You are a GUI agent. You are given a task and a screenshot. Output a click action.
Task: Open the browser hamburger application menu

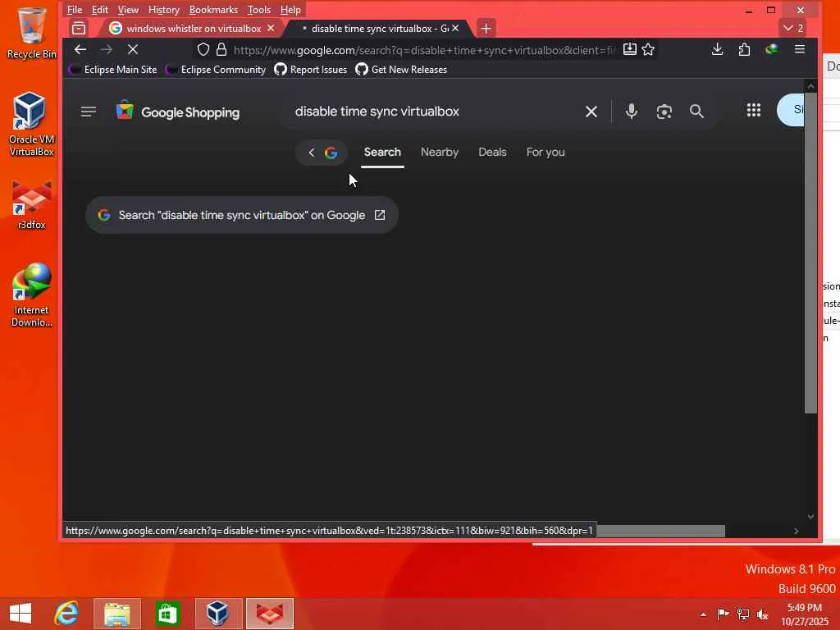(x=800, y=49)
